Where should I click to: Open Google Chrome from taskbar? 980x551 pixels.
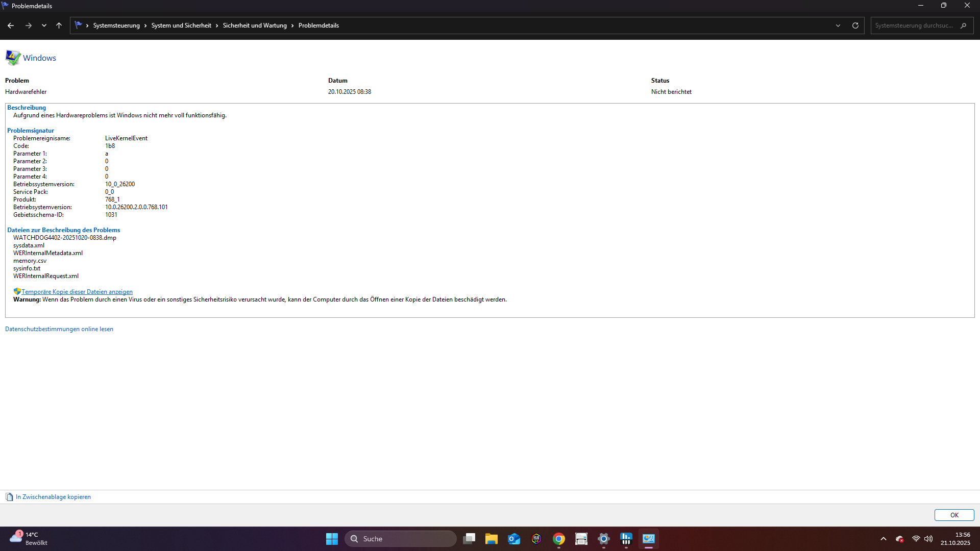[x=559, y=539]
